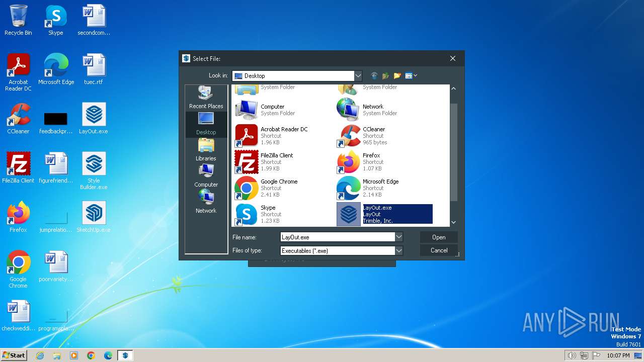Expand the File name dropdown arrow

(399, 237)
